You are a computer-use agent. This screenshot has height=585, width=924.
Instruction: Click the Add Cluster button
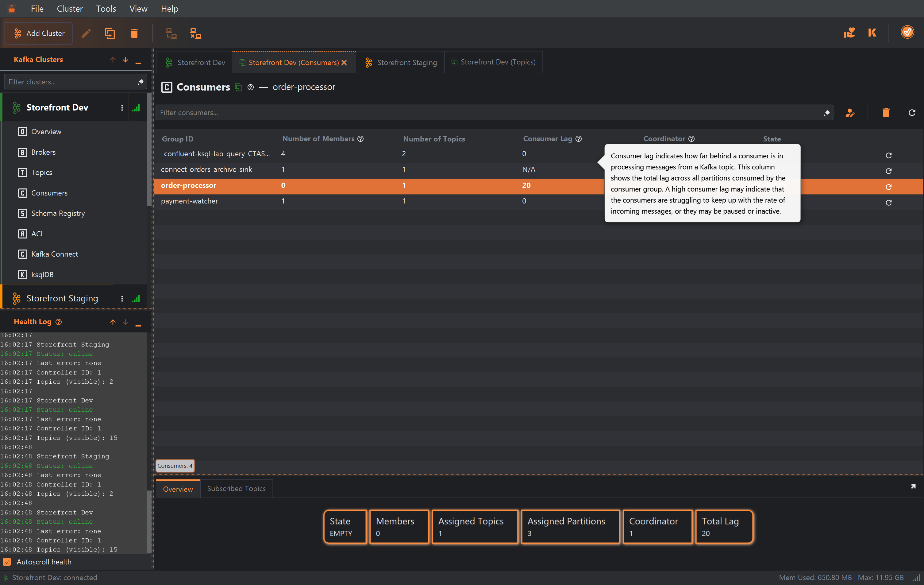click(38, 33)
